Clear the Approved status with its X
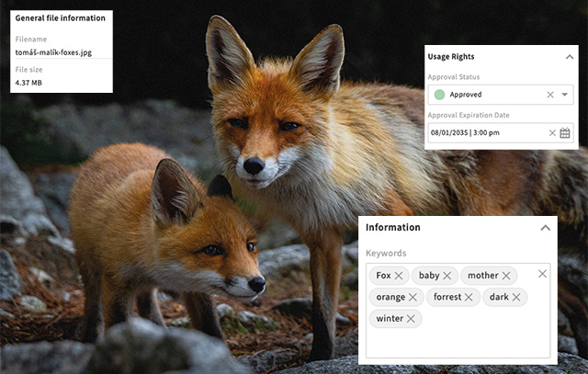This screenshot has width=588, height=374. point(550,95)
